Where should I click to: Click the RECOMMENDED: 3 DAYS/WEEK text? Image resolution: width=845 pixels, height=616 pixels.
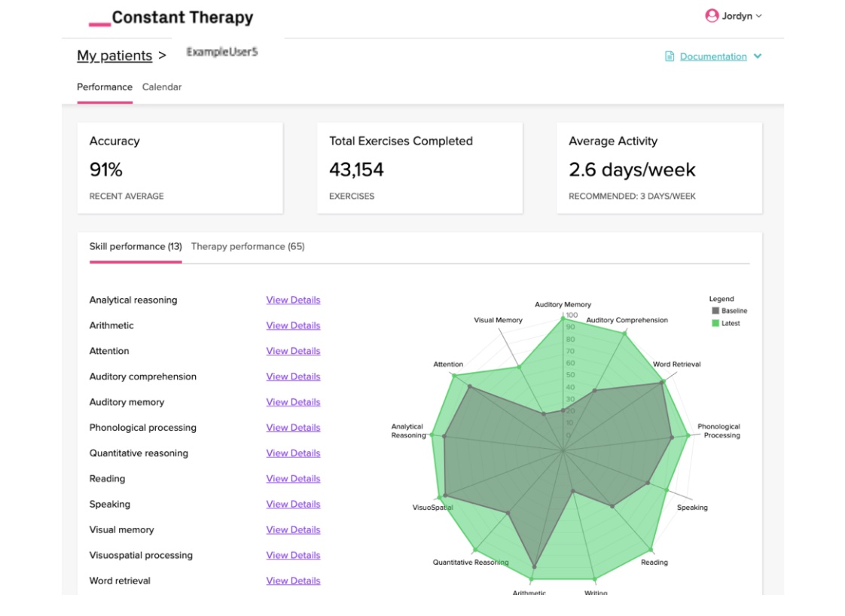pos(632,197)
